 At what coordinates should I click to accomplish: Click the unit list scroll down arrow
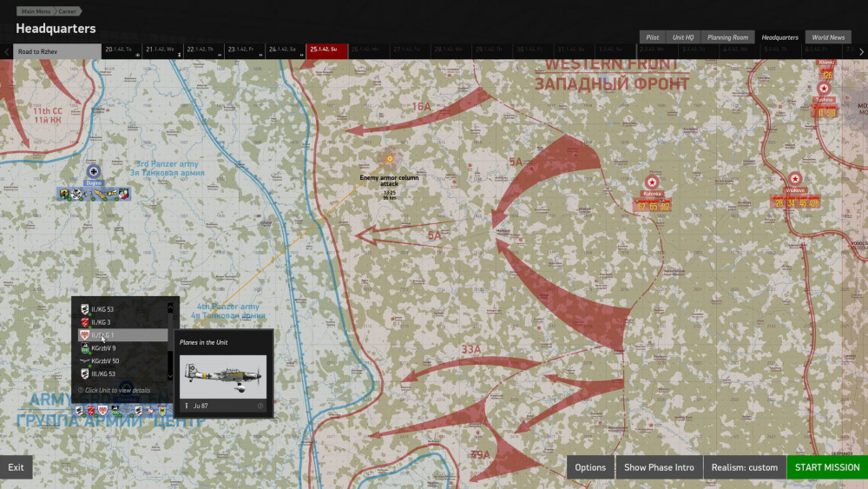coord(170,377)
